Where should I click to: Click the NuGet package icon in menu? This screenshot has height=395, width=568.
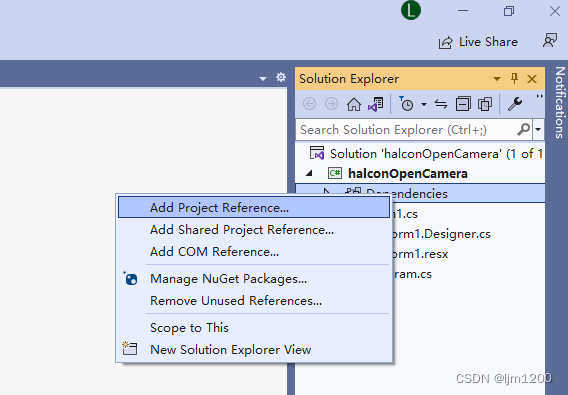pyautogui.click(x=130, y=279)
